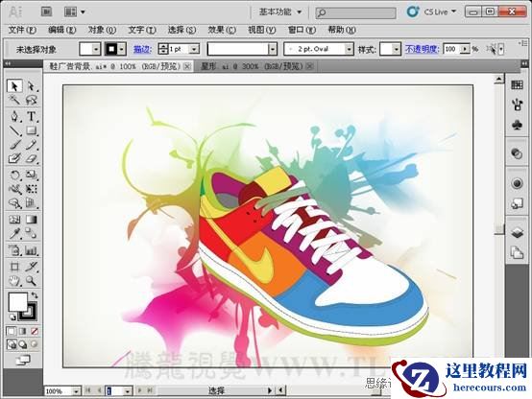This screenshot has width=532, height=399.
Task: Open the Symbols panel club icon
Action: coord(517,125)
